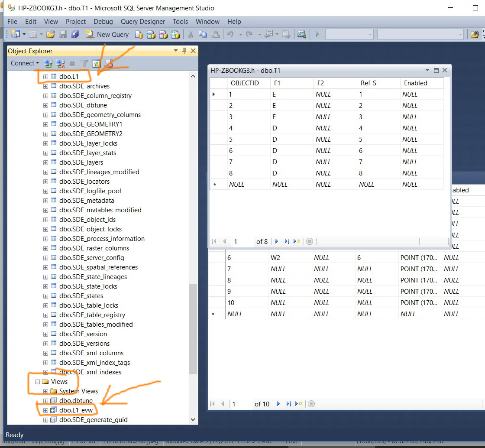This screenshot has height=448, width=485.
Task: Click the Open File folder icon
Action: [50, 34]
